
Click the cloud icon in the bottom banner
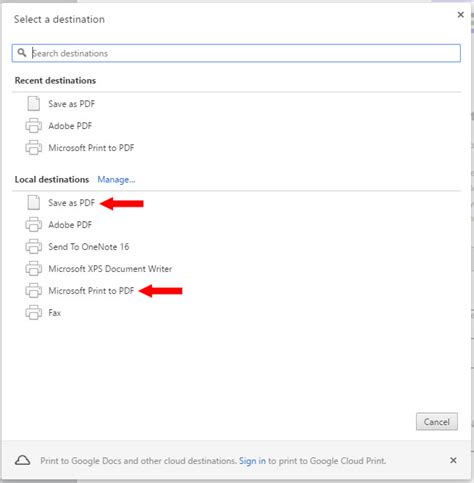pos(23,460)
